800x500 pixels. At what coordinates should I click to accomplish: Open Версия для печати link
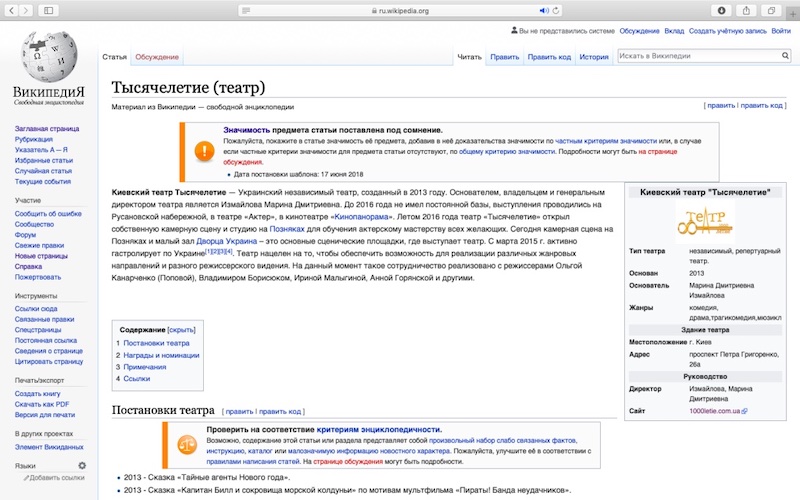45,415
